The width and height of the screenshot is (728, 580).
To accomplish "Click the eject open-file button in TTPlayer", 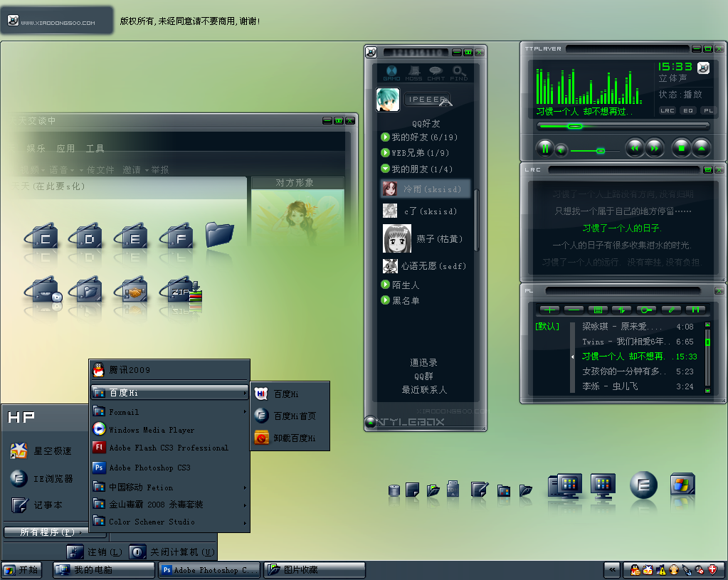I will (x=702, y=149).
